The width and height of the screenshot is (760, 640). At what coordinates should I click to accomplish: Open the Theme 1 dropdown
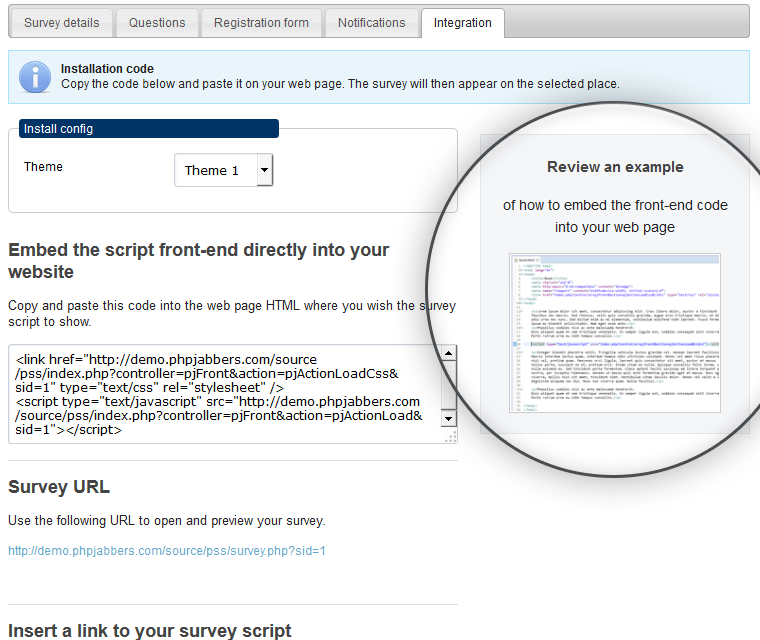223,170
